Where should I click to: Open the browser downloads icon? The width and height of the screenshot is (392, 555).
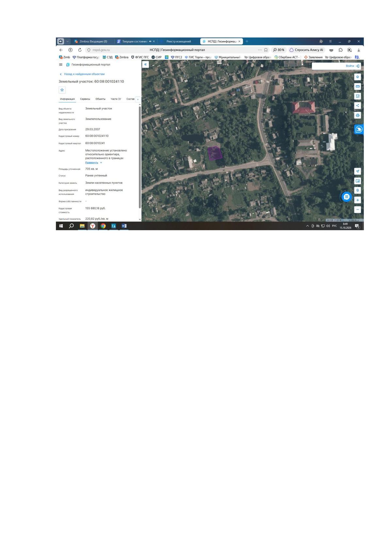[x=359, y=50]
